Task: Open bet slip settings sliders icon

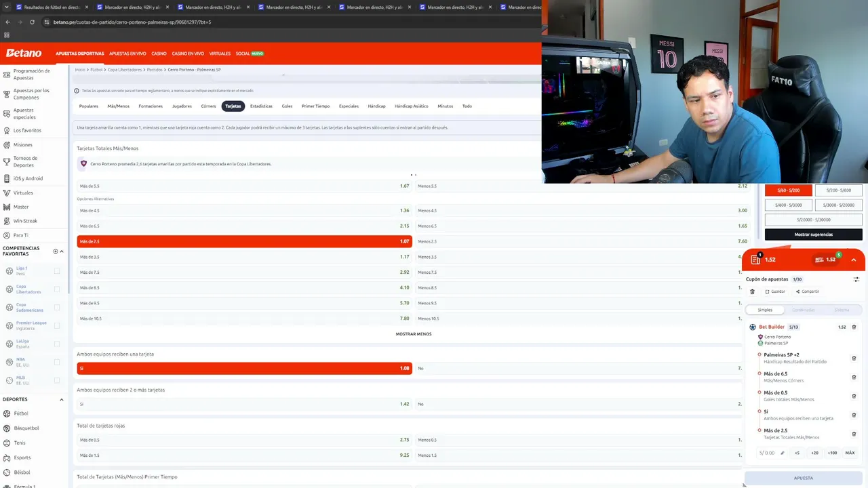Action: click(856, 279)
